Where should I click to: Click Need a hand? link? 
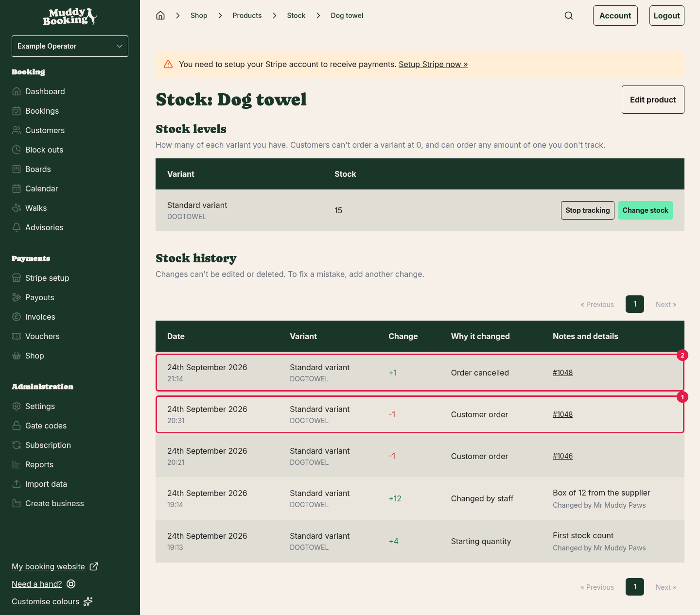pyautogui.click(x=37, y=584)
